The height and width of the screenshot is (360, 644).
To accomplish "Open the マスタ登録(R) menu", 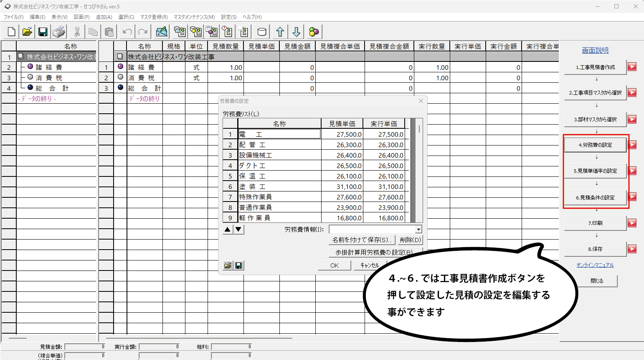I will 154,17.
